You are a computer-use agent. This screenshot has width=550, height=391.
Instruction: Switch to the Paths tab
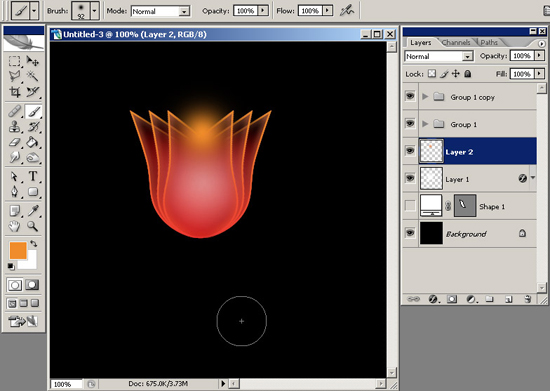pyautogui.click(x=489, y=43)
